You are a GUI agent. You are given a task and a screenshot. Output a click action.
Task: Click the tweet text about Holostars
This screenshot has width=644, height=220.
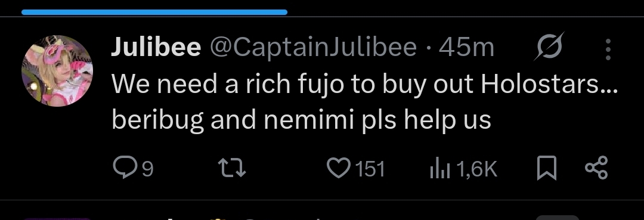(364, 85)
